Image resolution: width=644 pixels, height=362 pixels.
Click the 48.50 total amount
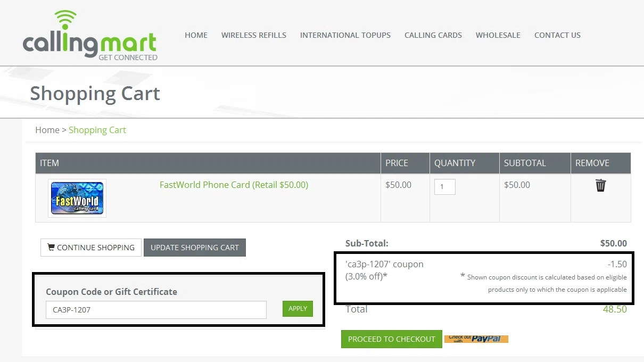(x=615, y=309)
